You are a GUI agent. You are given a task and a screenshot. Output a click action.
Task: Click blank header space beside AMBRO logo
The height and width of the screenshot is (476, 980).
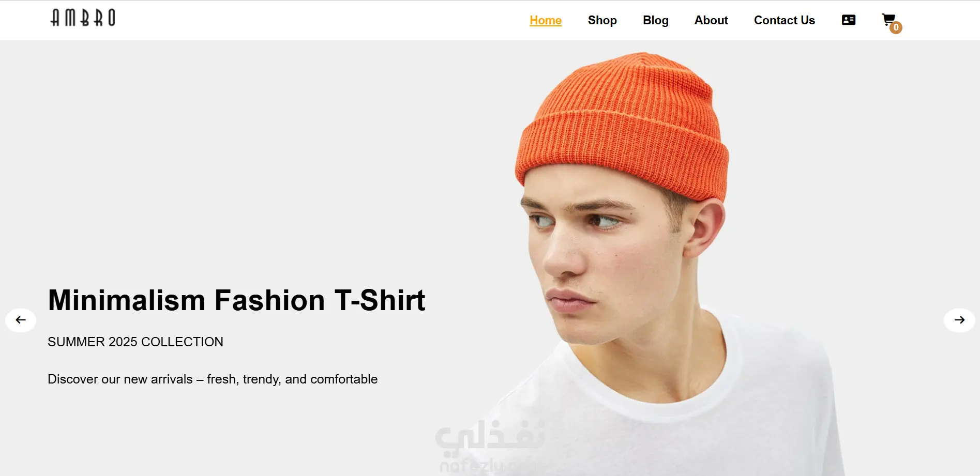click(310, 20)
